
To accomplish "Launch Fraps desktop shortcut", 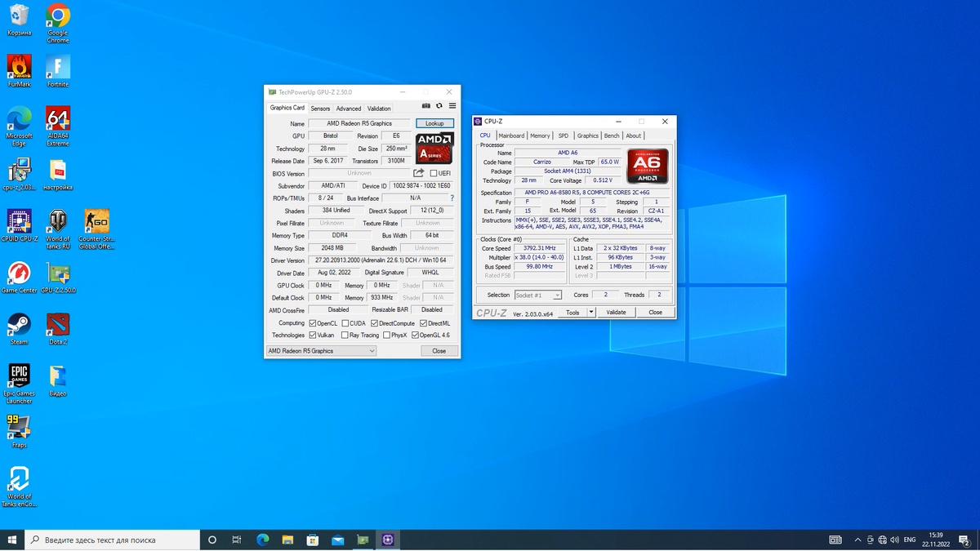I will (19, 432).
